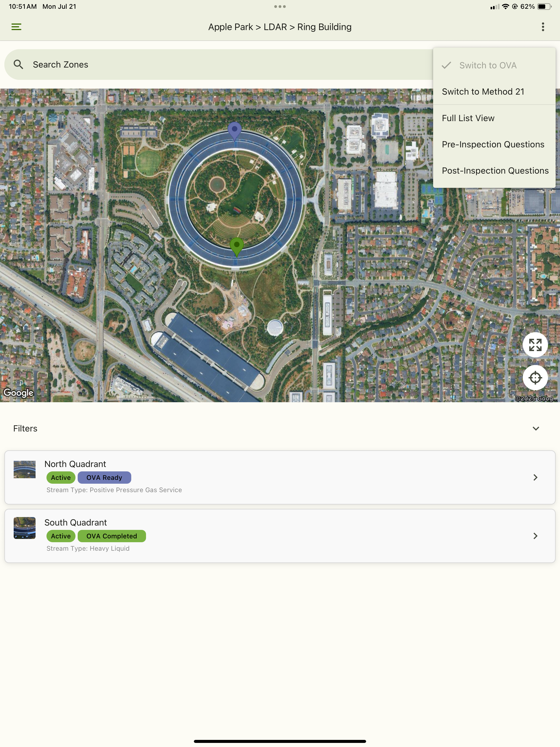Tap the Google logo on map
Viewport: 560px width, 747px height.
pyautogui.click(x=19, y=392)
